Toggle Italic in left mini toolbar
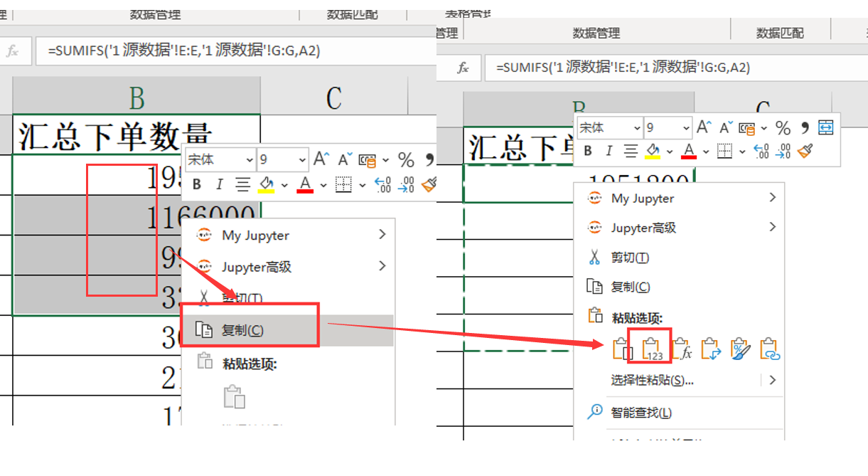The image size is (868, 476). point(219,185)
